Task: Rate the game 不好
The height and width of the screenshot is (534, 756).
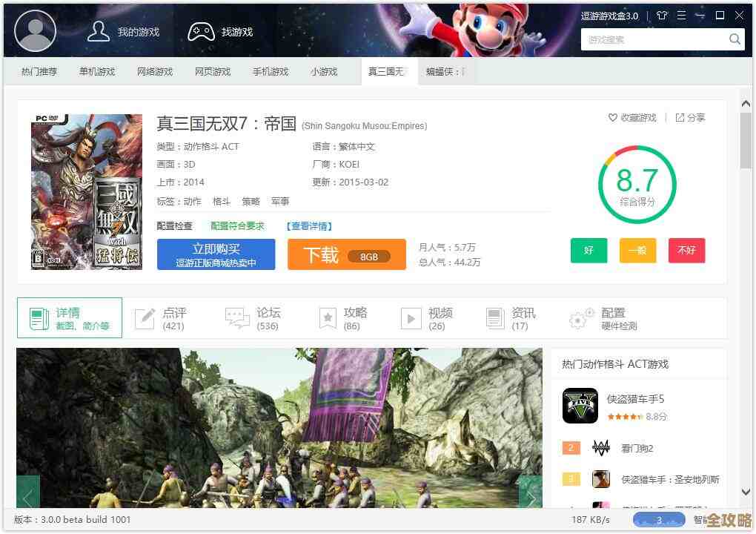Action: point(686,251)
